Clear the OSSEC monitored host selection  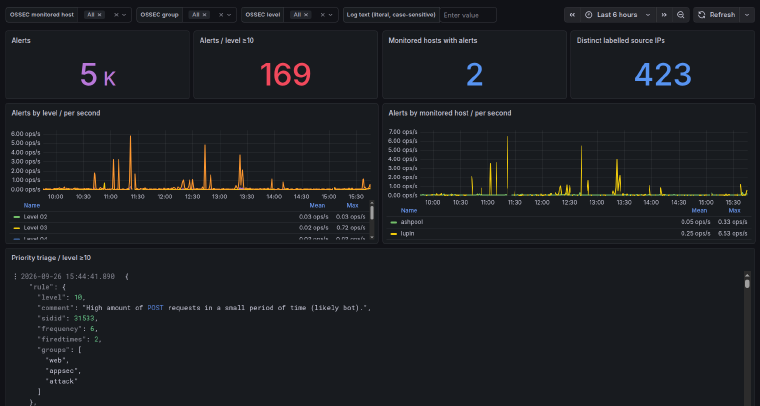pos(116,15)
